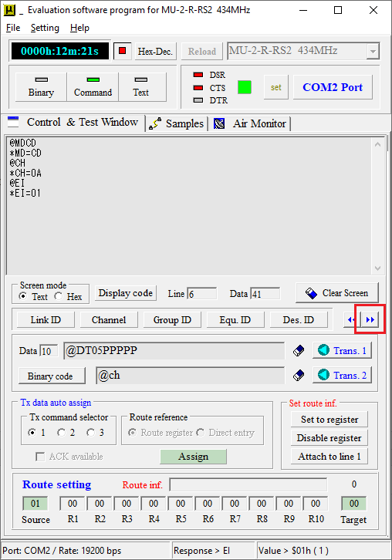Send data with Trans. 1
The height and width of the screenshot is (560, 392).
[343, 350]
